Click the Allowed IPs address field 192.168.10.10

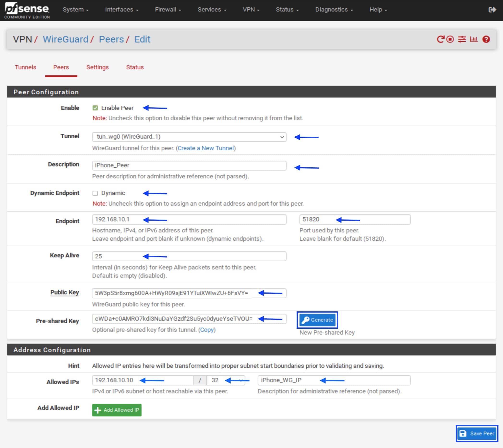143,380
